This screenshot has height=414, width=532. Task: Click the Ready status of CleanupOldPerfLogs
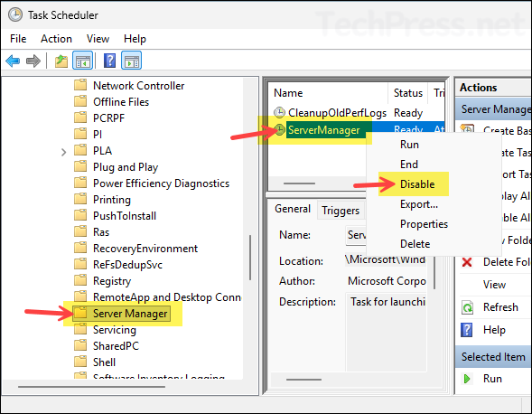408,113
